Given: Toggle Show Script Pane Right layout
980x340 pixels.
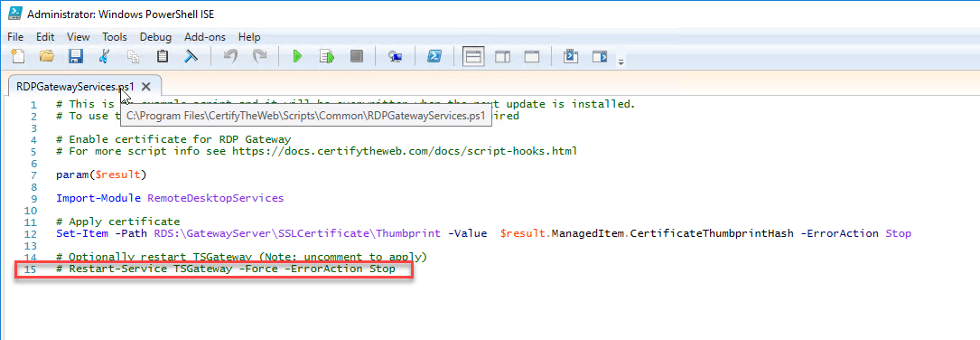Looking at the screenshot, I should (x=502, y=57).
